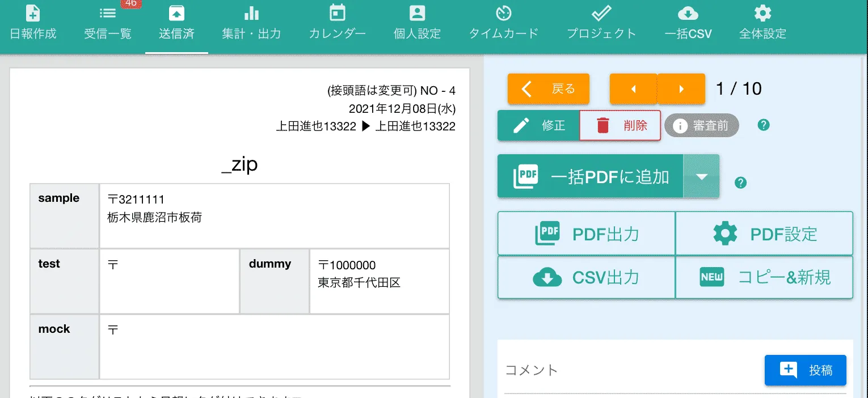Click the 戻る back button

pyautogui.click(x=547, y=89)
